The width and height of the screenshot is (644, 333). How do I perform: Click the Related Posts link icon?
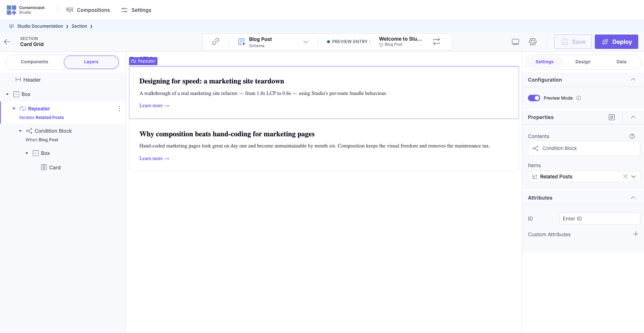tap(535, 177)
